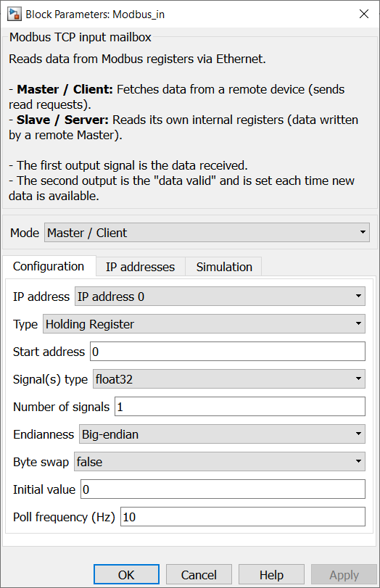Screen dimensions: 380x588
Task: Switch to the Simulation tab
Action: [x=224, y=267]
